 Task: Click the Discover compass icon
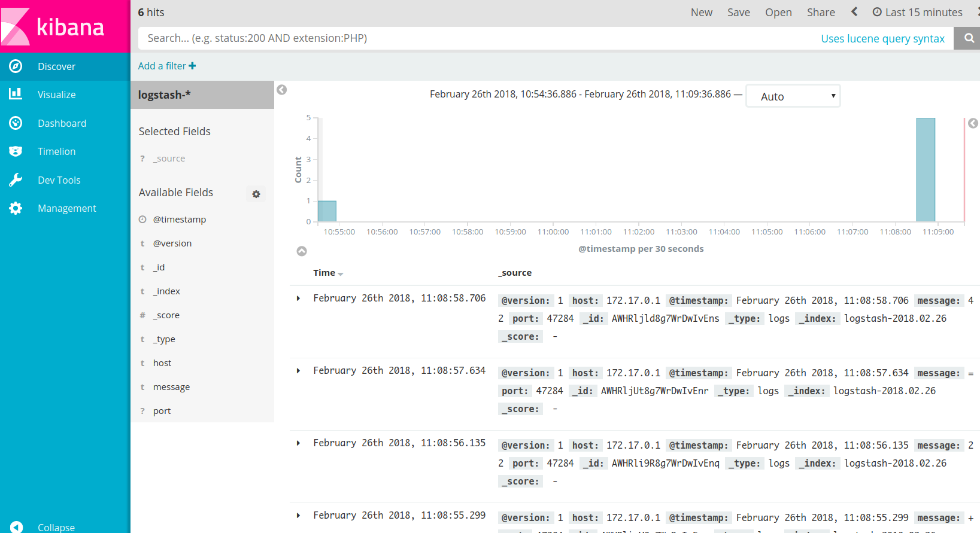coord(16,66)
